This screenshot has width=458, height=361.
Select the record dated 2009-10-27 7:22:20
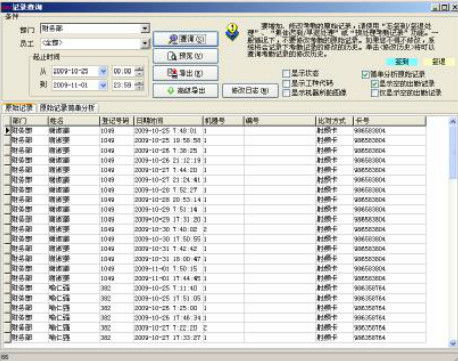(218, 328)
